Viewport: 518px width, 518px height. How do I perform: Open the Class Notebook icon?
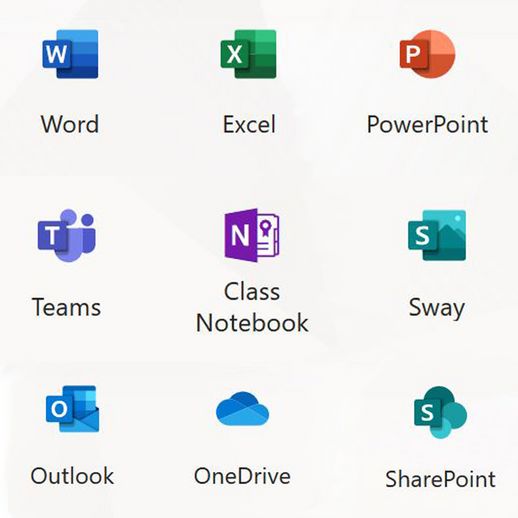click(252, 235)
